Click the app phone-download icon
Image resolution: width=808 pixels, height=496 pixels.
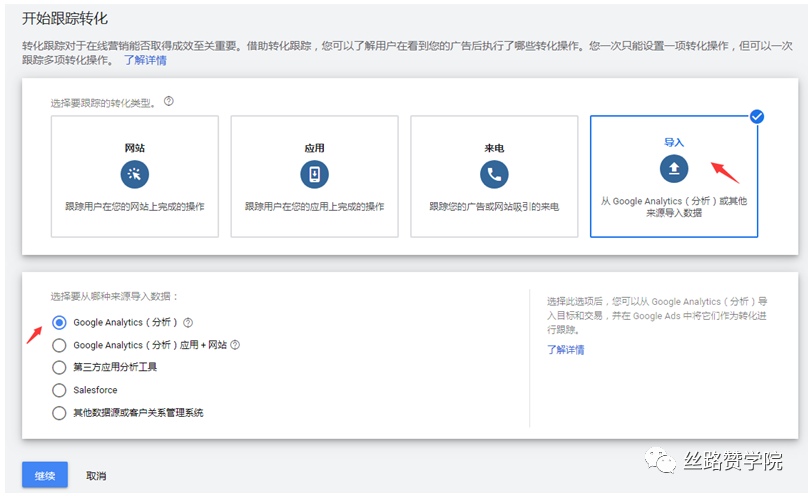[314, 174]
